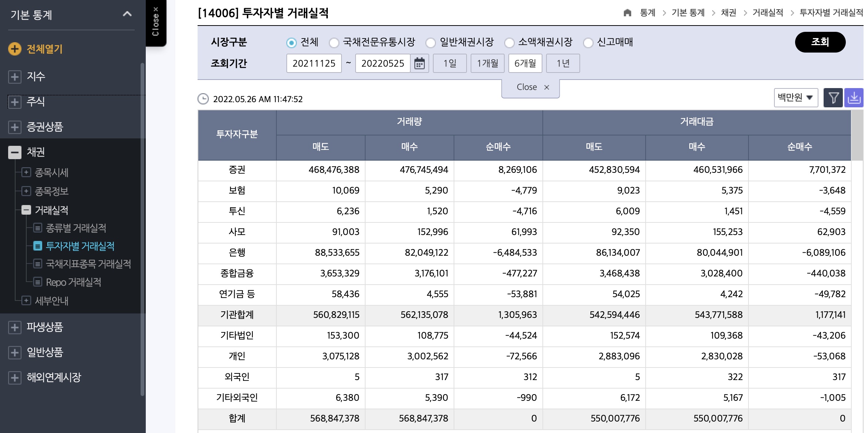The width and height of the screenshot is (868, 433).
Task: Open the calendar date picker icon
Action: point(419,63)
